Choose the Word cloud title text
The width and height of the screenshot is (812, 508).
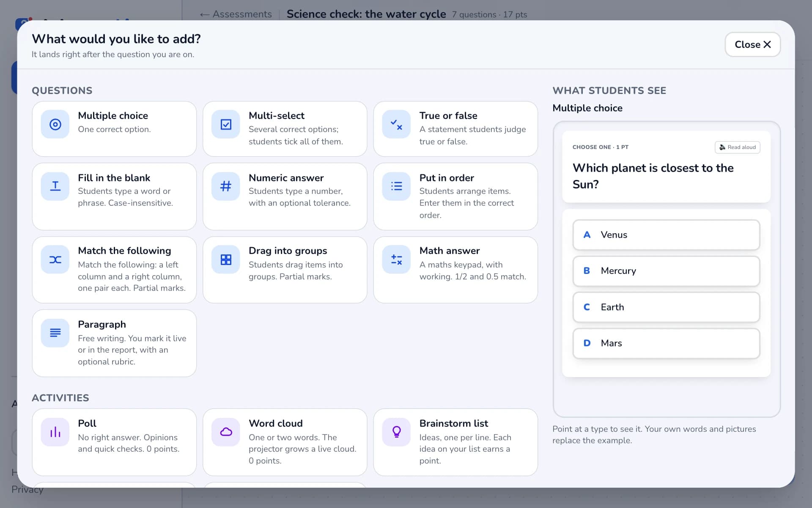(276, 423)
